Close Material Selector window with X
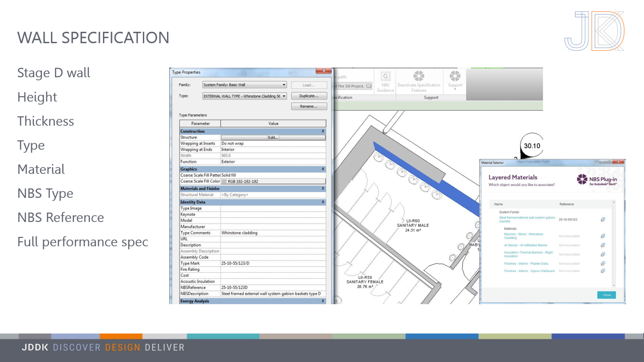644x362 pixels. coord(619,162)
